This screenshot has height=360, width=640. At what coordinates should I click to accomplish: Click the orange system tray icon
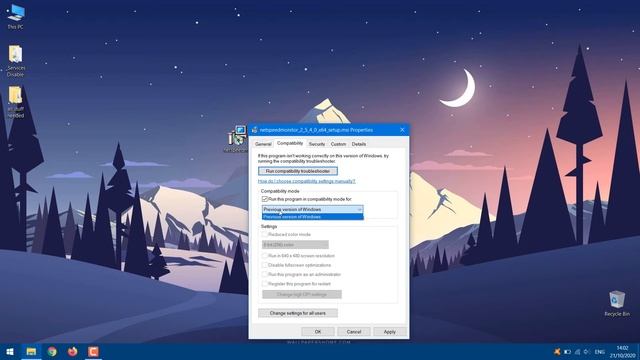click(557, 351)
